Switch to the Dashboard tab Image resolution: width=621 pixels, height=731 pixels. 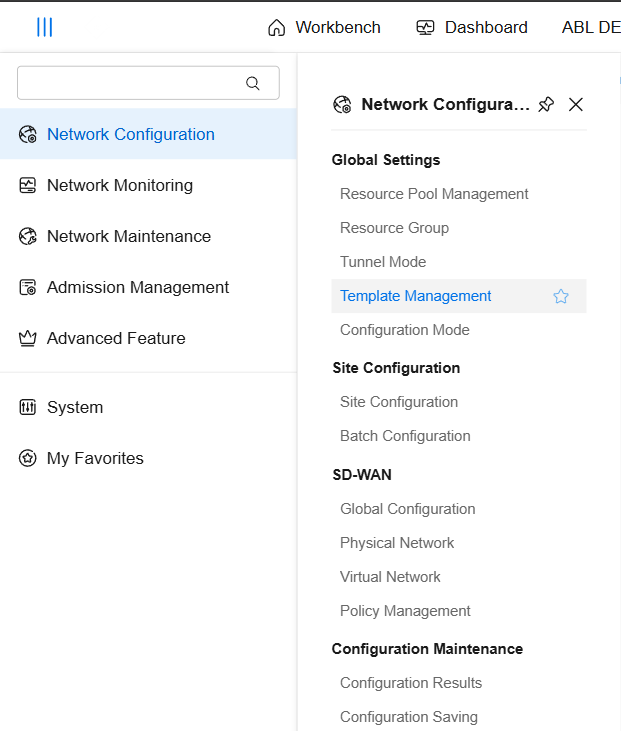point(472,27)
